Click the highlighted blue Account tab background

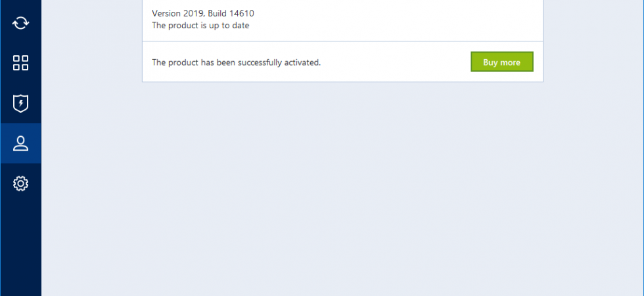[x=20, y=143]
